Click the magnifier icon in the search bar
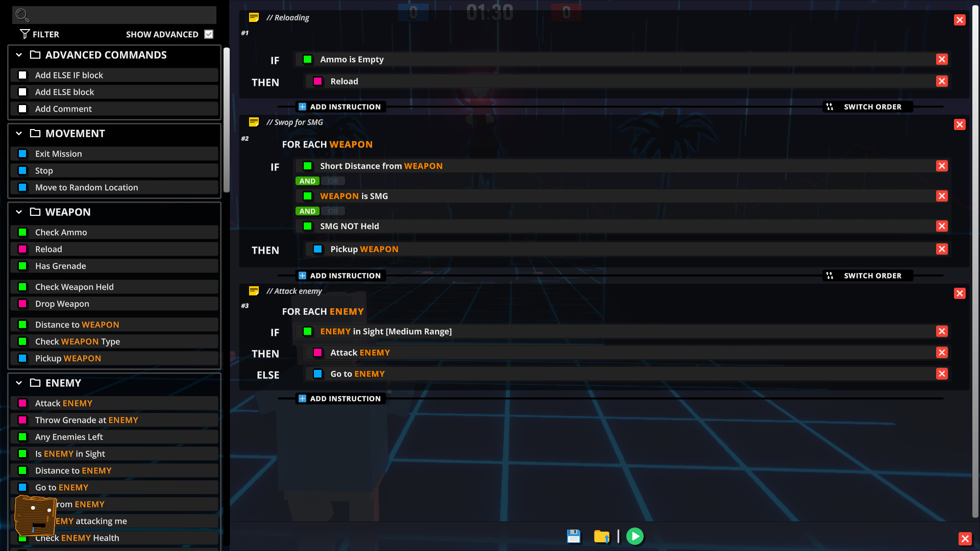 (21, 15)
